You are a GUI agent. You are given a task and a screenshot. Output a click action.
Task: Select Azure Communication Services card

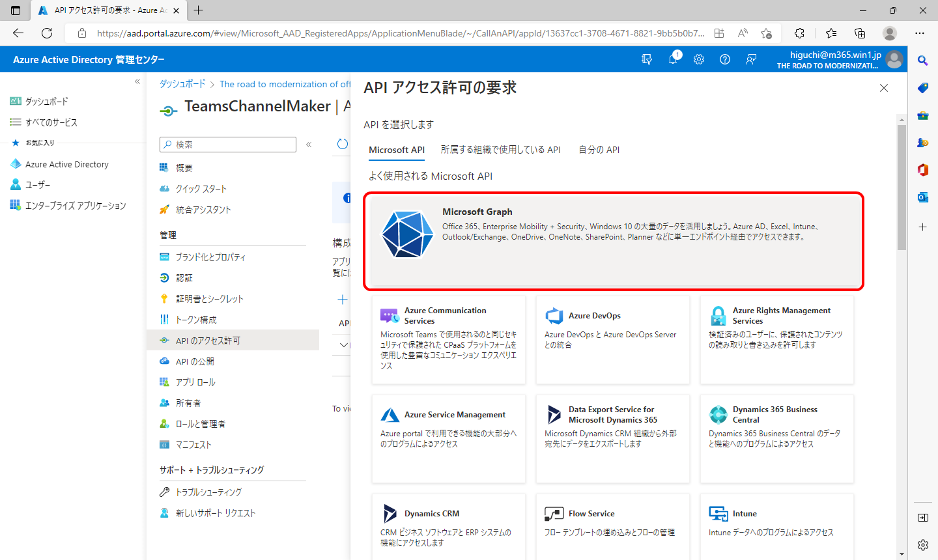pyautogui.click(x=449, y=340)
